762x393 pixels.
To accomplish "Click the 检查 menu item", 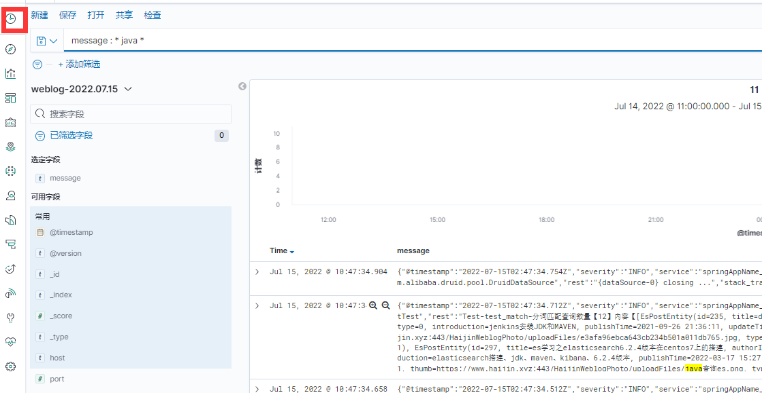I will (153, 15).
